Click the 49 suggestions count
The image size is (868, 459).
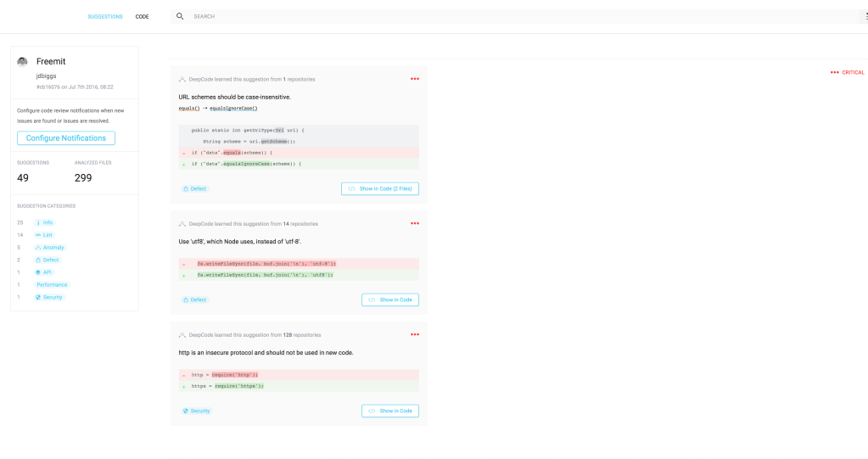(x=23, y=177)
